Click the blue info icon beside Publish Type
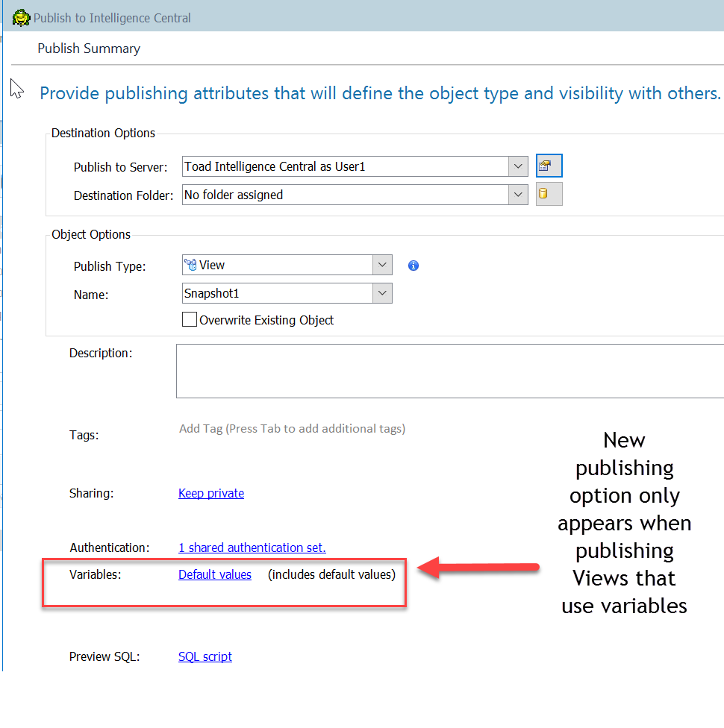Viewport: 724px width, 728px height. [413, 266]
